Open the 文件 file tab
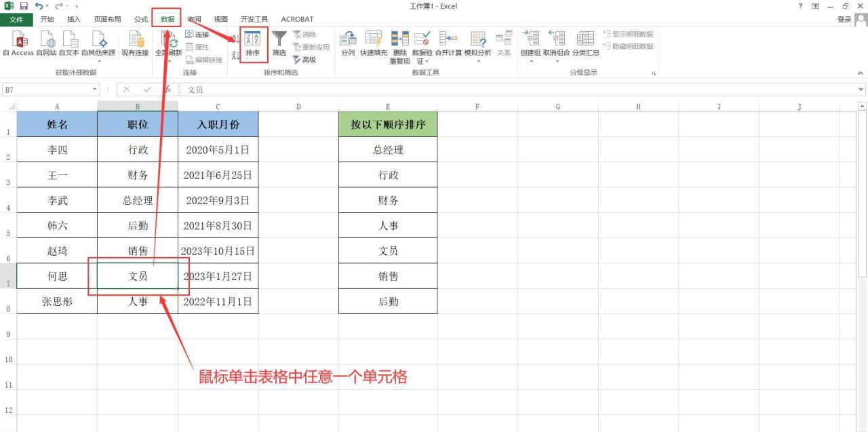Screen dimensions: 868x432 (16, 19)
